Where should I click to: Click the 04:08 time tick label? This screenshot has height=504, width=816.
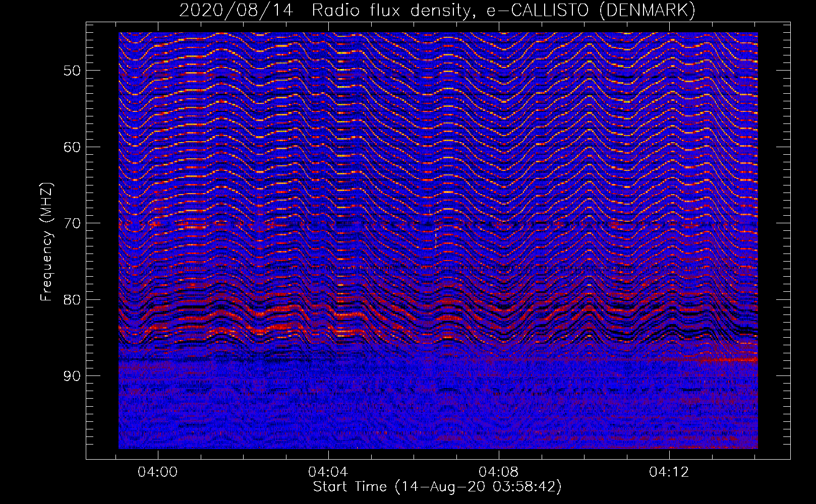click(499, 472)
